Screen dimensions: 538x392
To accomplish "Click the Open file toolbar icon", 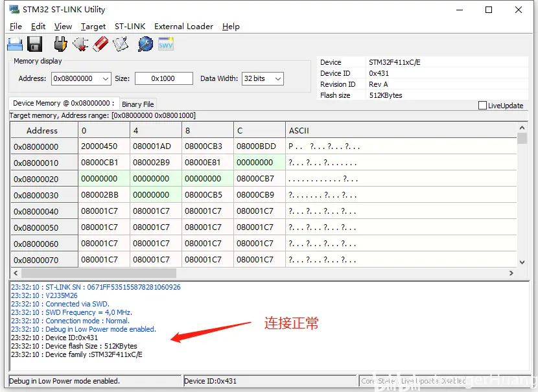I will coord(15,44).
